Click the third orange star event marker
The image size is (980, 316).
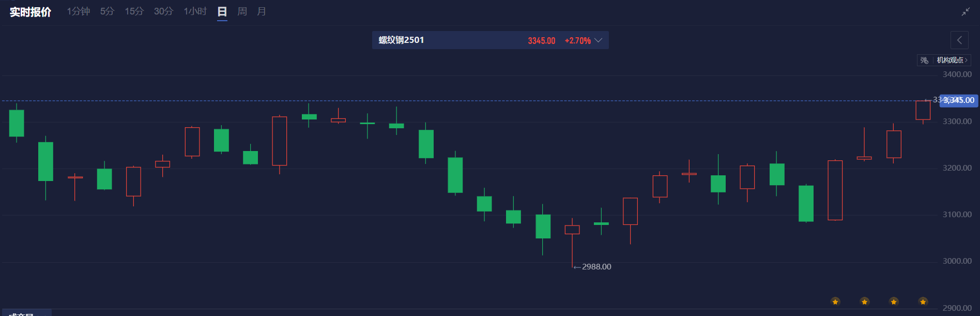(x=894, y=302)
